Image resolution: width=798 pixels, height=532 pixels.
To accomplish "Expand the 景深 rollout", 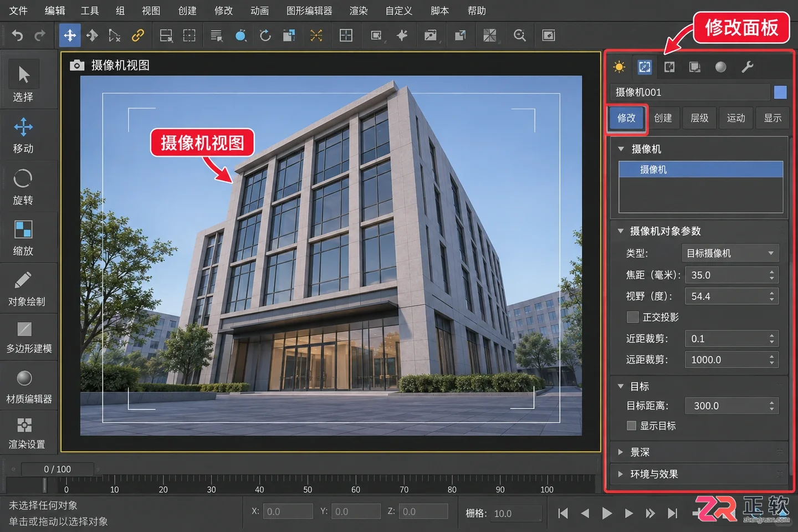I will click(x=699, y=452).
